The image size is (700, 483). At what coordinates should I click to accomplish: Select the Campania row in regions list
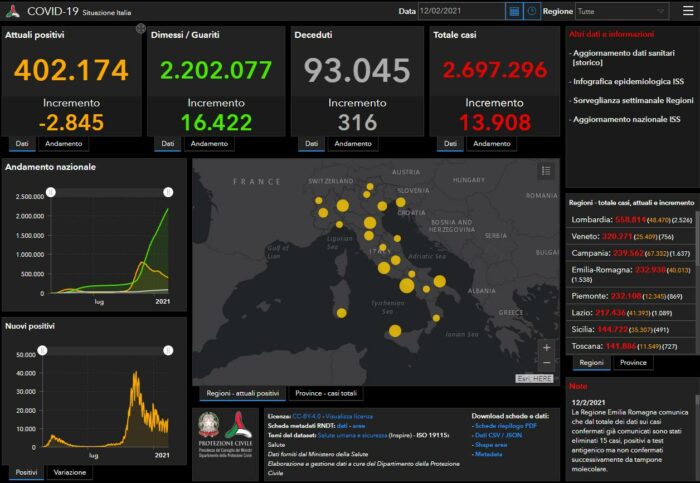coord(631,253)
